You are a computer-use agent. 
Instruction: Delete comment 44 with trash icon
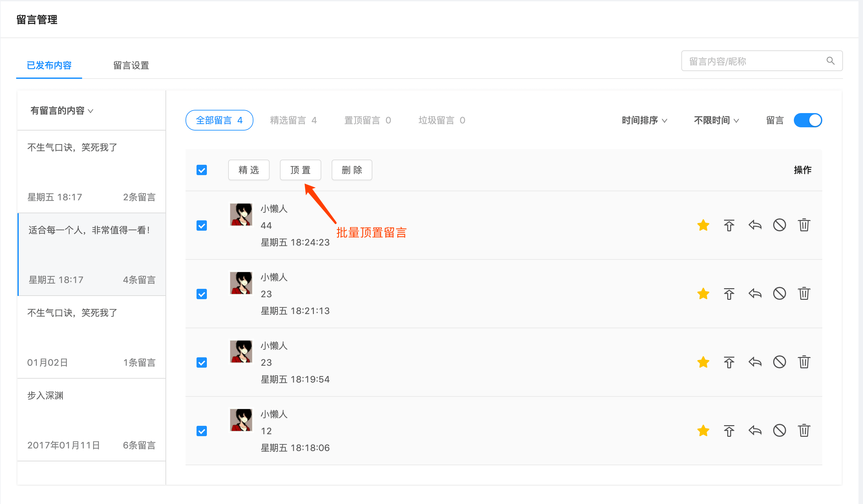(x=804, y=225)
